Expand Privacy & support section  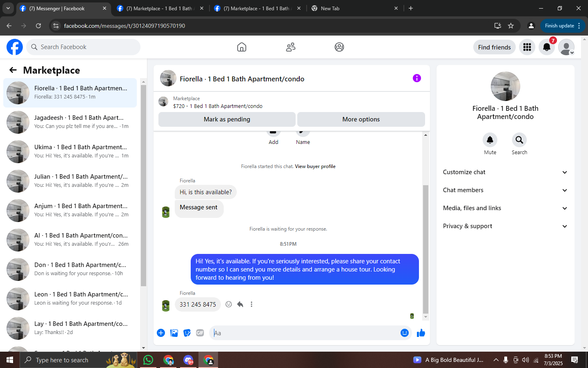click(x=505, y=226)
